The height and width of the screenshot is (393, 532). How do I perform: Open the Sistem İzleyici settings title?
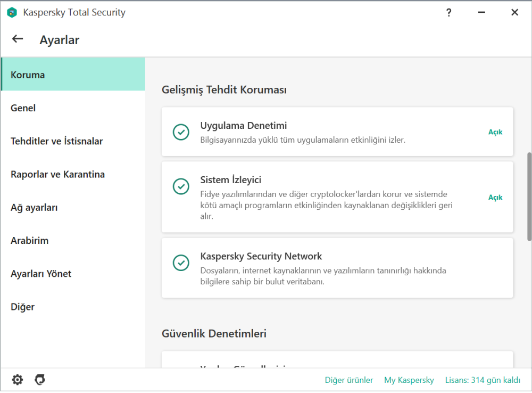tap(231, 179)
